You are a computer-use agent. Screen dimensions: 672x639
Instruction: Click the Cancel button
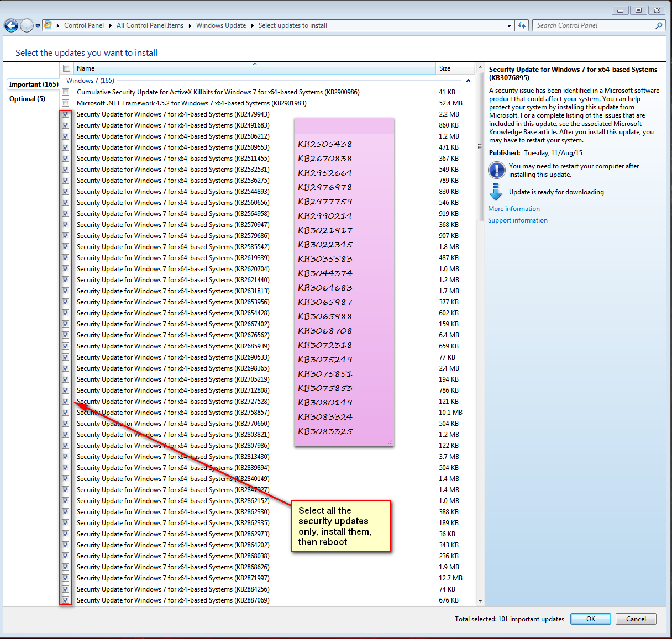[636, 619]
